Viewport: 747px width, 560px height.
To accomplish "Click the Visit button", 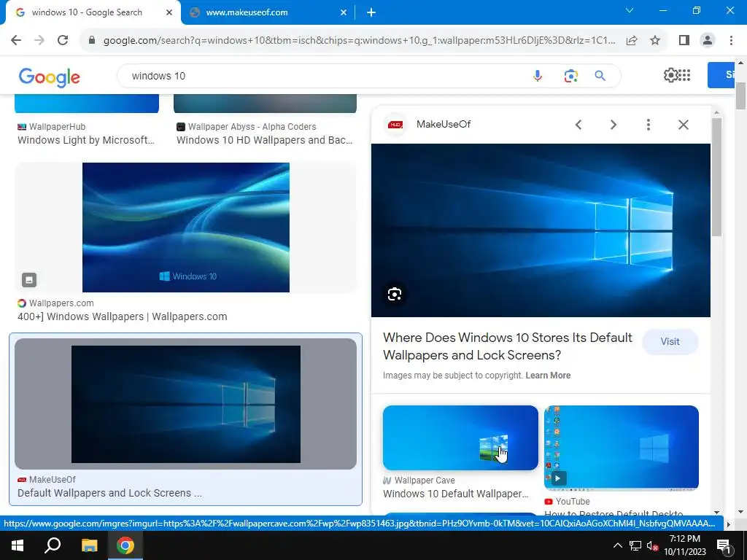I will pyautogui.click(x=670, y=341).
